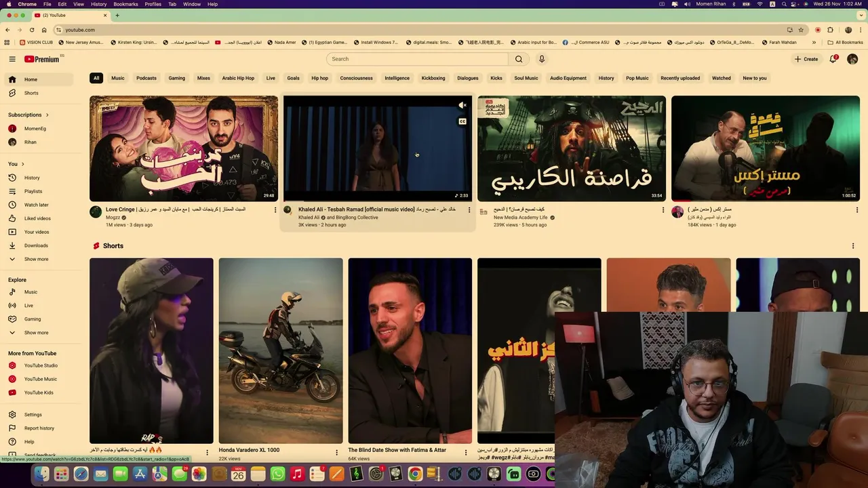The image size is (868, 488).
Task: Open the MomenEg subscription channel
Action: pyautogui.click(x=39, y=129)
